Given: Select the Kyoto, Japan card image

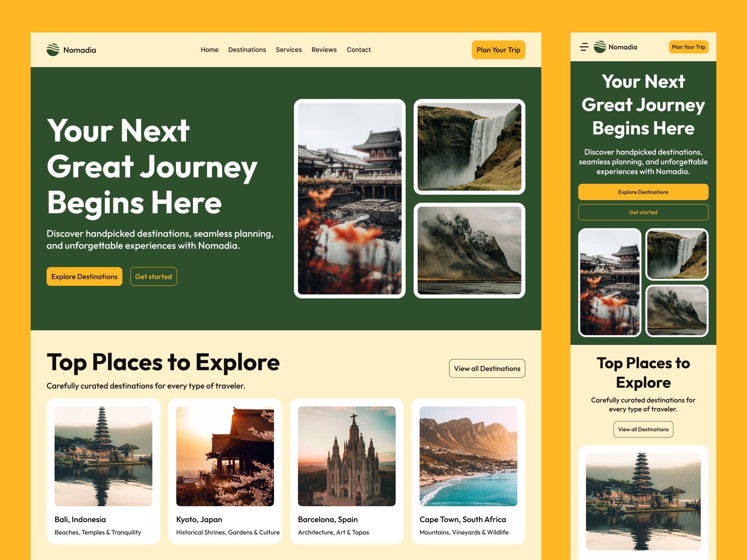Looking at the screenshot, I should click(225, 456).
